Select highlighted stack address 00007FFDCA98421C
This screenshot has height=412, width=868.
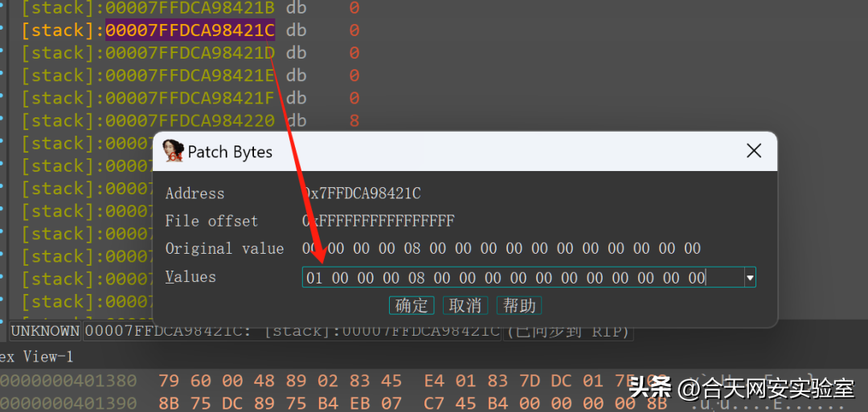point(190,31)
